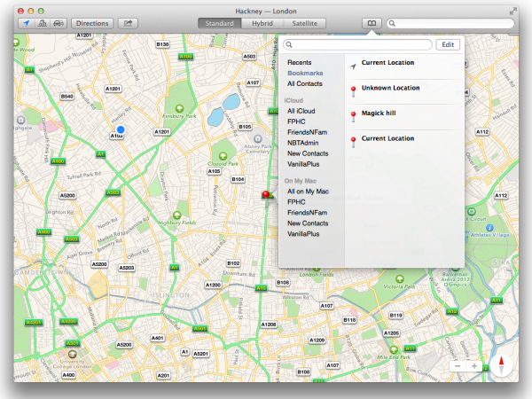This screenshot has height=399, width=532.
Task: Select All on My Mac group
Action: click(308, 192)
